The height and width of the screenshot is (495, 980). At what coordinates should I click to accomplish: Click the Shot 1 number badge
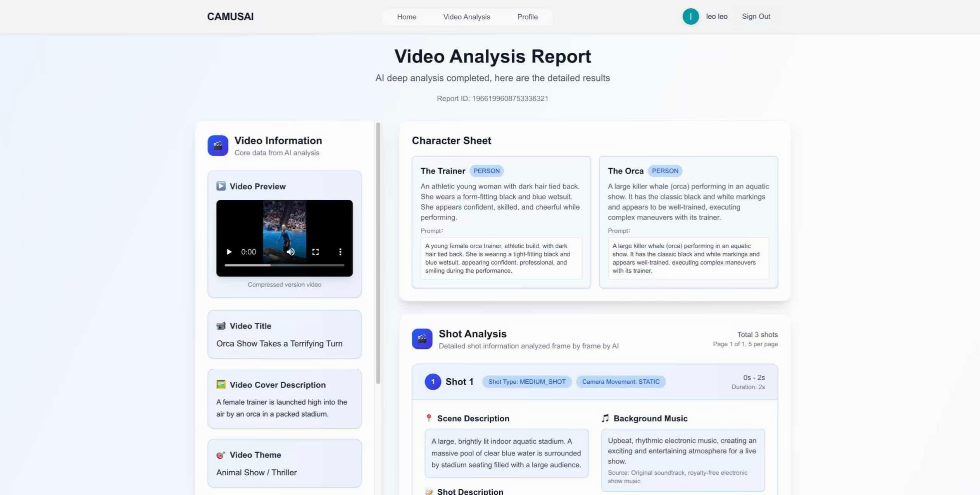coord(433,382)
